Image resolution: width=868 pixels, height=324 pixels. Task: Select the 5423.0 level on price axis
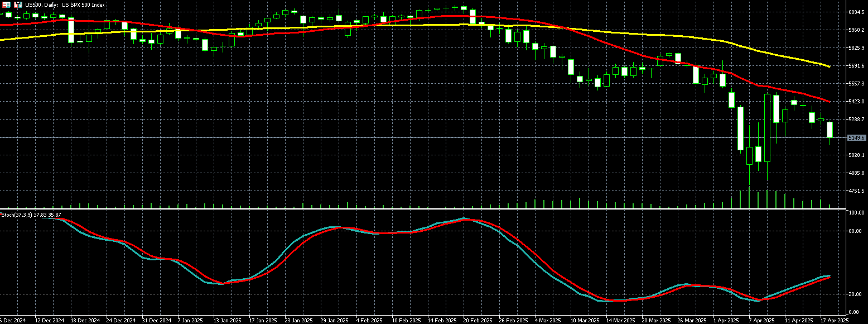pyautogui.click(x=856, y=102)
